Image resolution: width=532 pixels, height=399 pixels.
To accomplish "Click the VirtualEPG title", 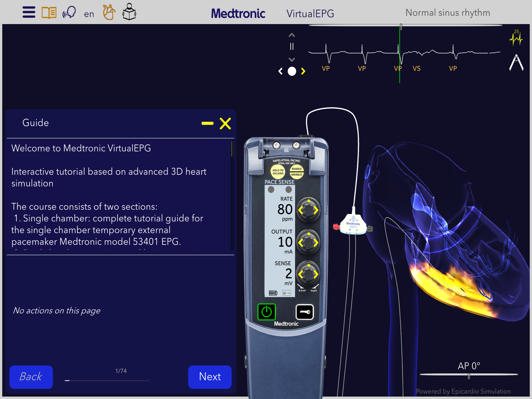I will click(310, 13).
